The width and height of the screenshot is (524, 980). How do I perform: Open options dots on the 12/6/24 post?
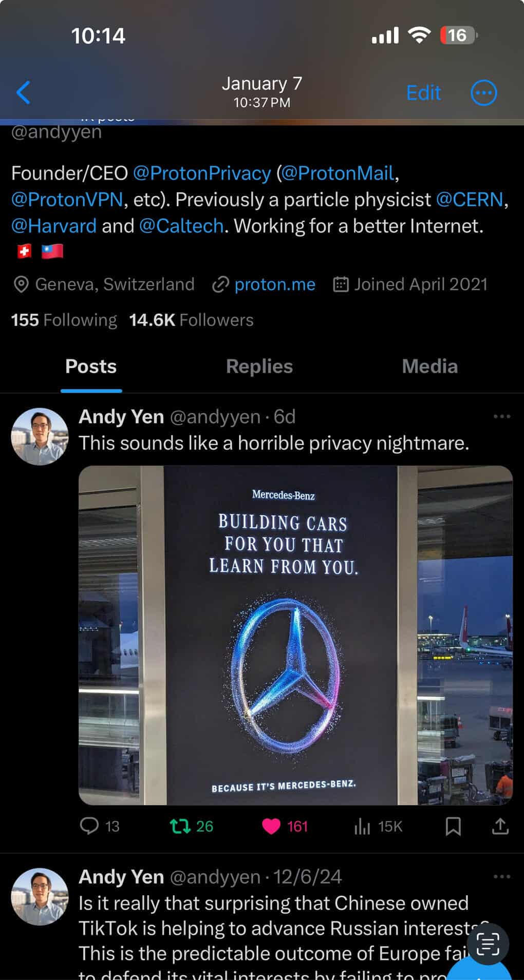[x=501, y=876]
